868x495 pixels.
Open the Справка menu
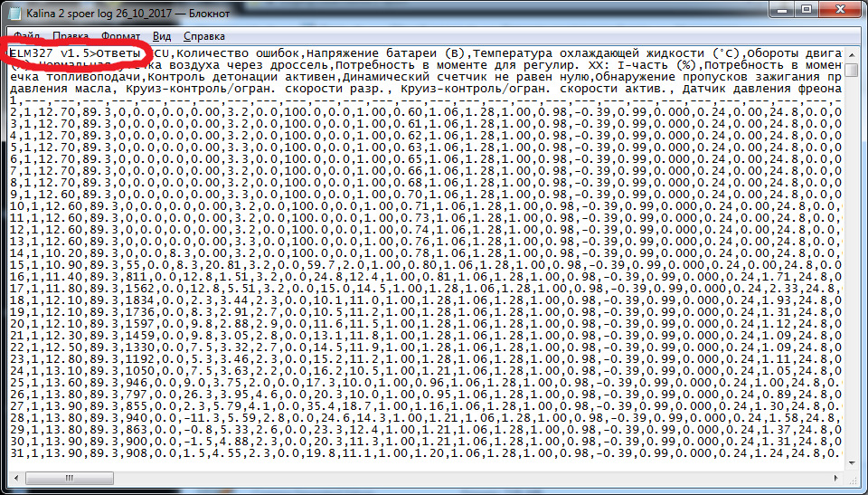[204, 36]
